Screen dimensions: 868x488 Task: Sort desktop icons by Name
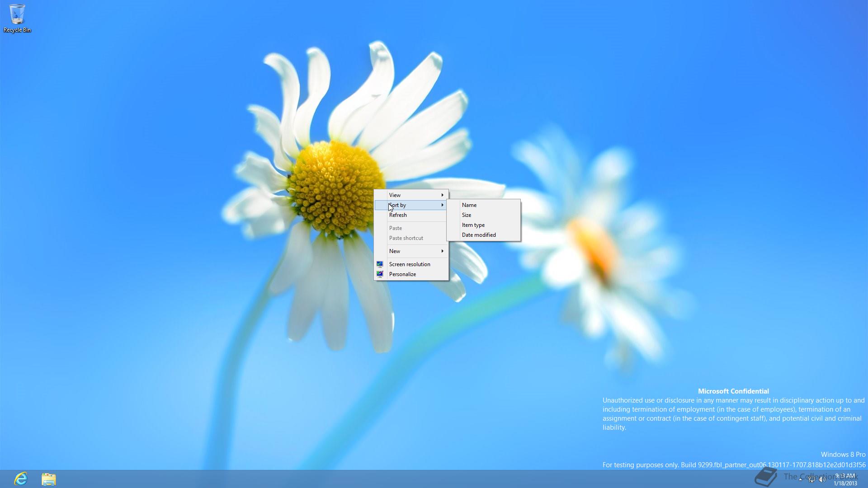coord(469,205)
